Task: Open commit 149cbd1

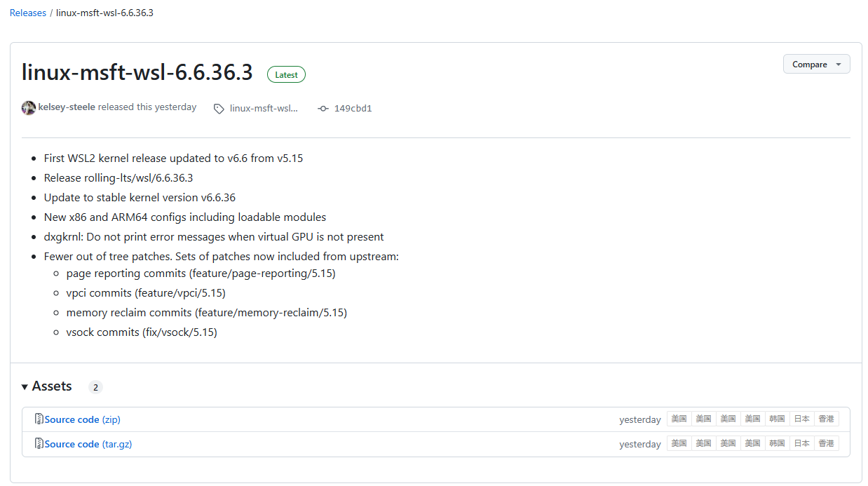Action: [x=353, y=109]
